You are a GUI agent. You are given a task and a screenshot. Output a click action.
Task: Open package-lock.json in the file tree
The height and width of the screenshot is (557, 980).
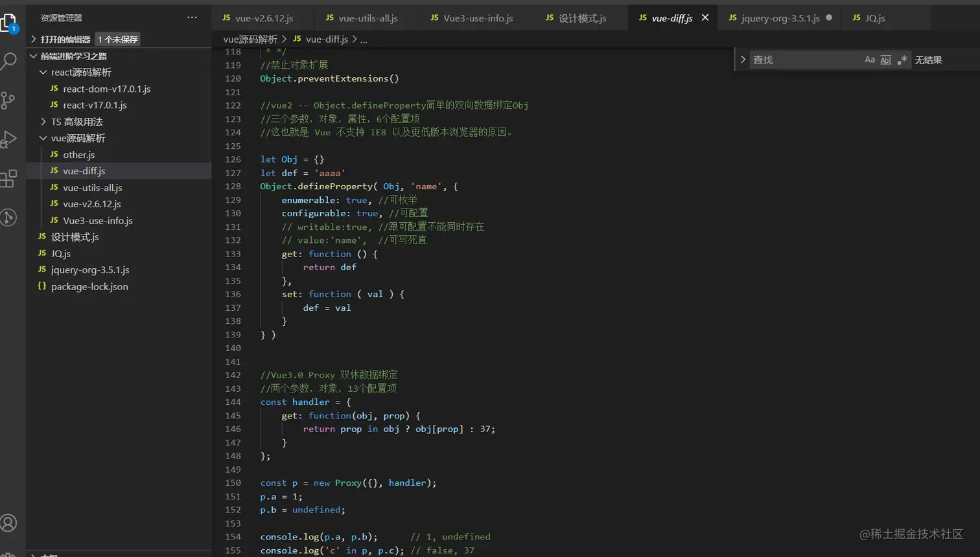click(x=89, y=286)
